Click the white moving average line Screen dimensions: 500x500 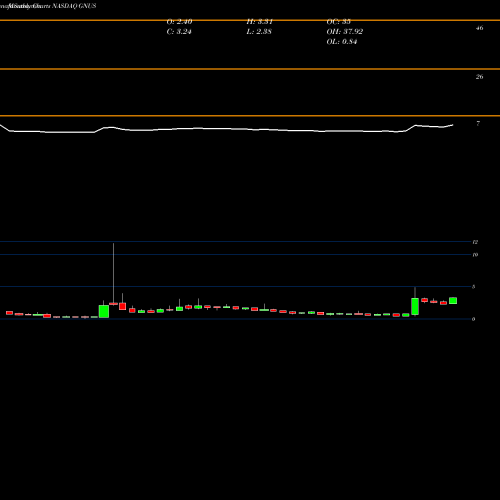pos(227,129)
